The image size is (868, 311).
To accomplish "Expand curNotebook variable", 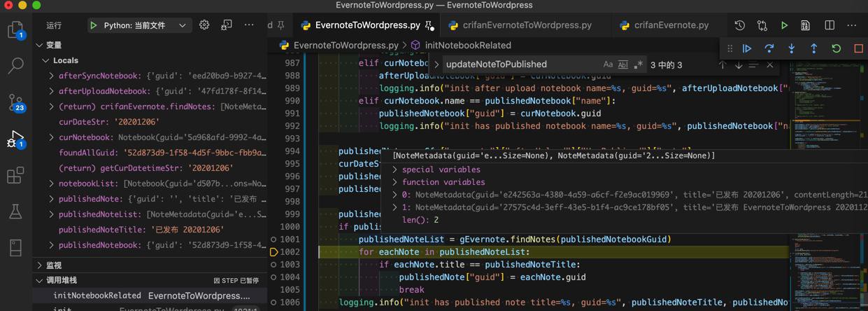I will point(51,137).
